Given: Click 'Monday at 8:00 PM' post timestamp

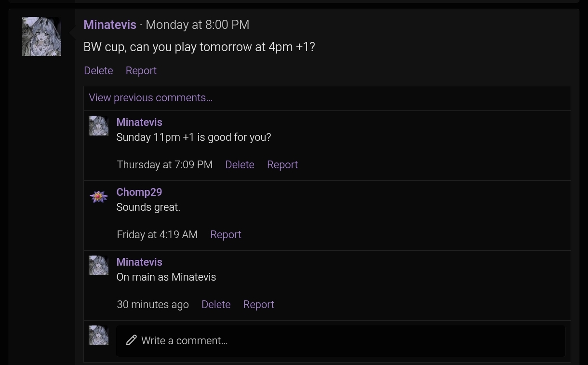Looking at the screenshot, I should pyautogui.click(x=197, y=25).
